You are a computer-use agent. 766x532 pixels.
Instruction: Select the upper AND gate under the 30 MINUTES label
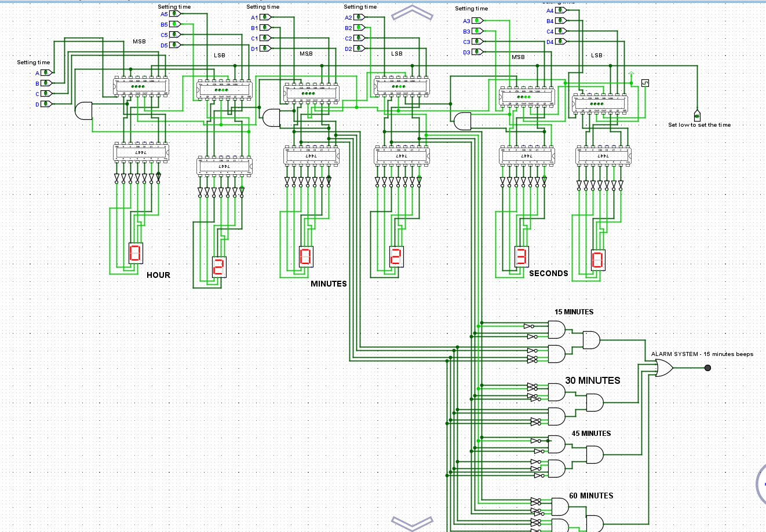click(x=557, y=392)
